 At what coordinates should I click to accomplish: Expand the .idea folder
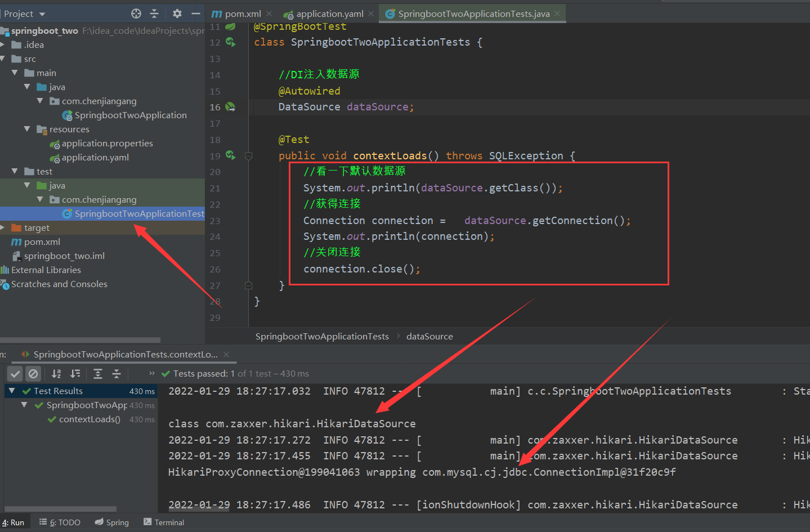point(3,44)
